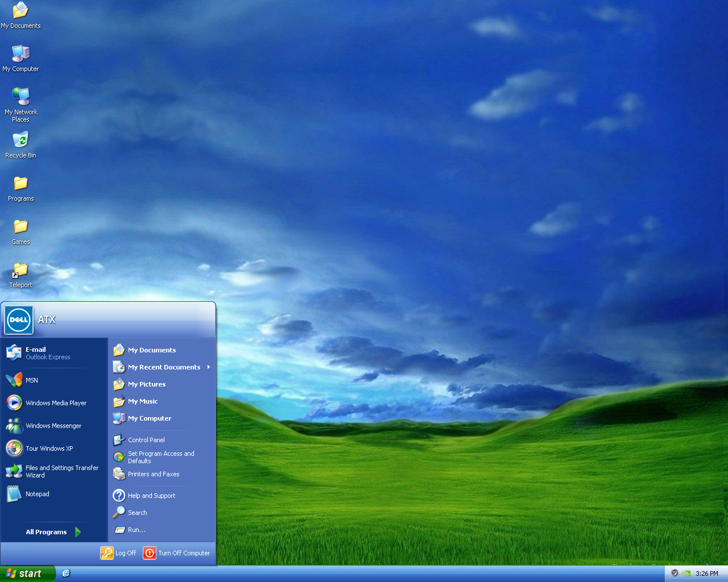Screen dimensions: 728x582
Task: Open Help and Support
Action: (x=163, y=496)
